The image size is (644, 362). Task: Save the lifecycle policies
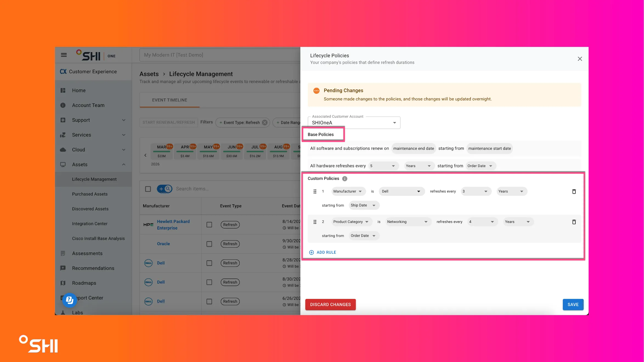(x=573, y=305)
